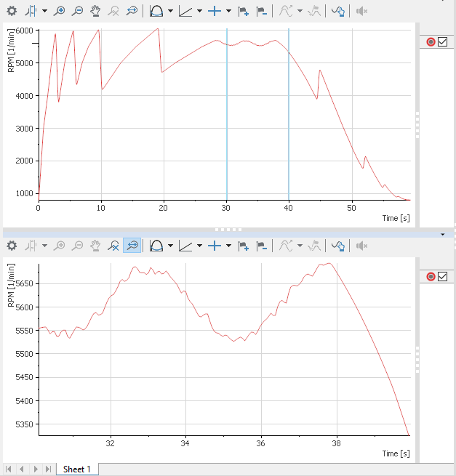The image size is (456, 476).
Task: Click add flag marker icon in top toolbar
Action: (244, 12)
